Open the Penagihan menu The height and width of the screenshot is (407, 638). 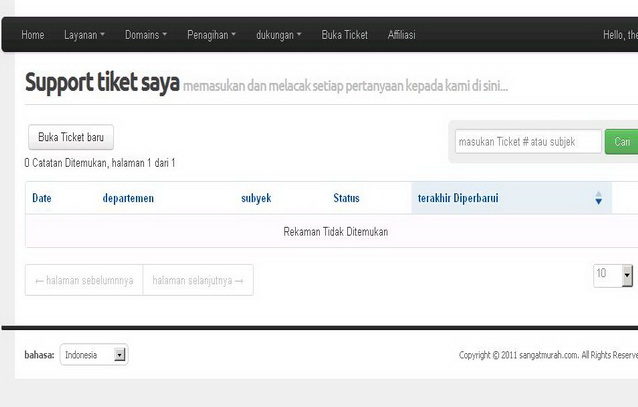(211, 35)
